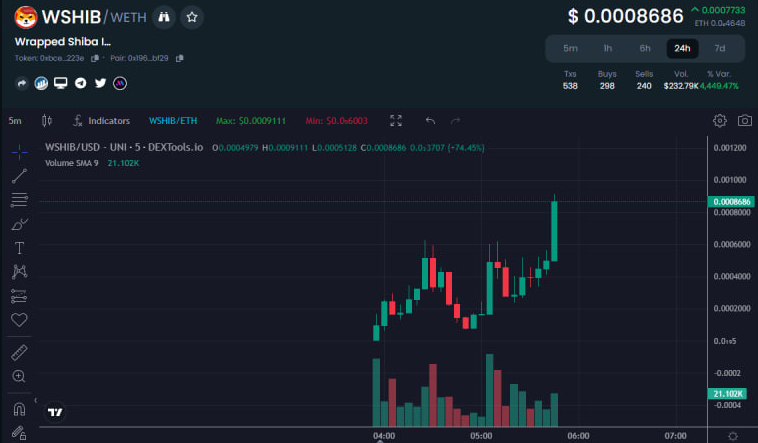Click the 05:00 time axis label

pos(481,436)
